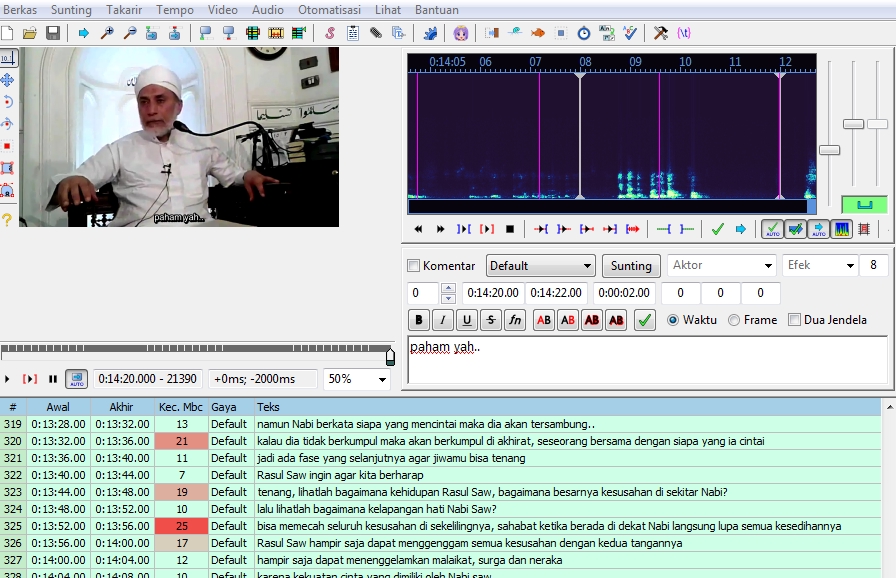
Task: Go to next line in audio controls
Action: pyautogui.click(x=441, y=229)
